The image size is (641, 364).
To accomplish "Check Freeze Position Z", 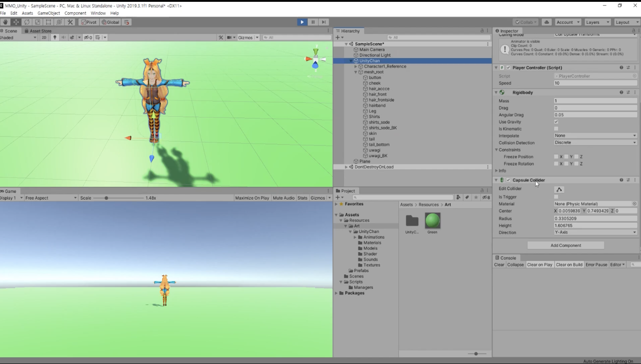I will [576, 157].
